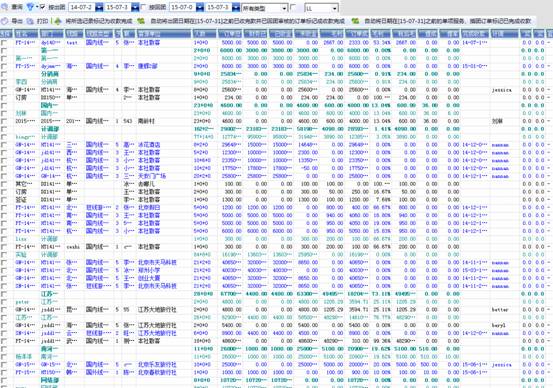
Task: Select the test row checkbox in first data row
Action: tap(4, 43)
